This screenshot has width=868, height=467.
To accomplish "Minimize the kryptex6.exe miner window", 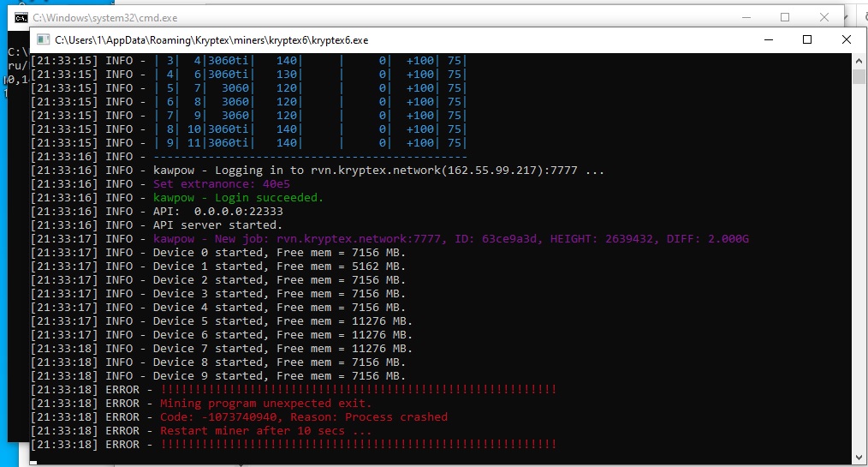I will click(767, 39).
